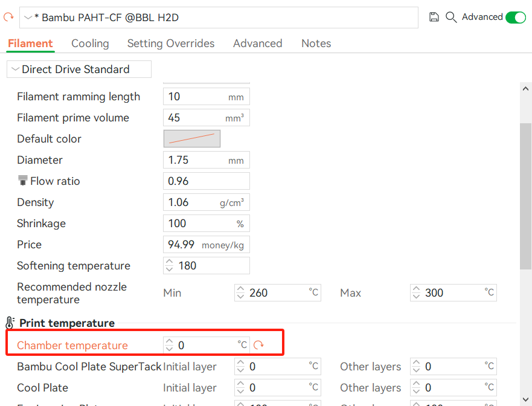Pick a Default color swatch
The width and height of the screenshot is (532, 406).
point(192,138)
